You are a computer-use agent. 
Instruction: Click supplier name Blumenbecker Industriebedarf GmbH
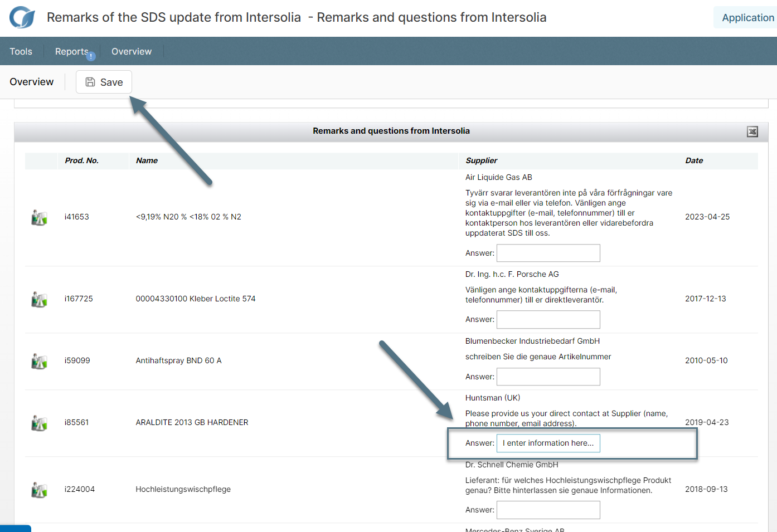tap(532, 341)
